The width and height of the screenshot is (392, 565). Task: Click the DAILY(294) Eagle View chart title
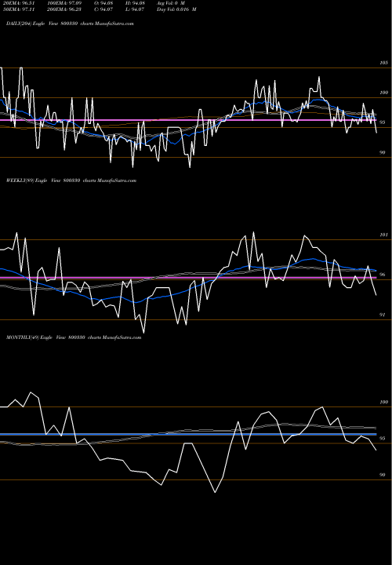(70, 24)
